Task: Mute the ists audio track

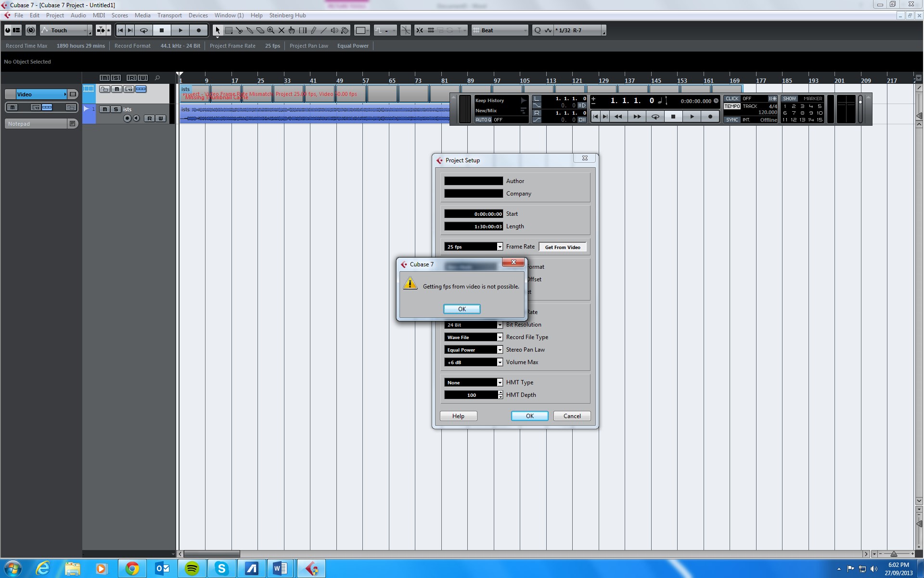Action: tap(104, 109)
